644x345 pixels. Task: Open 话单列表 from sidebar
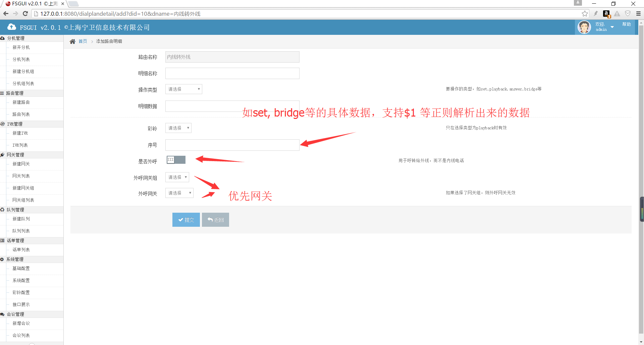(x=21, y=250)
